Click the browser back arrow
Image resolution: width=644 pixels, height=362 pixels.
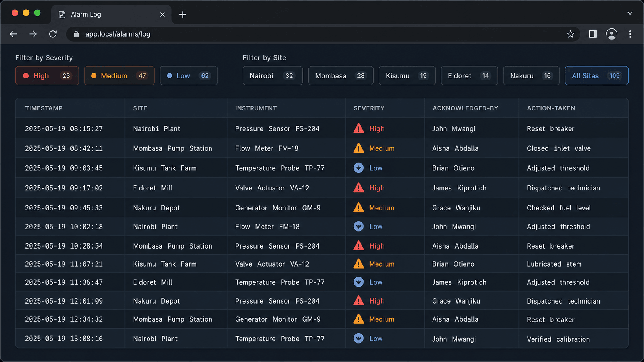(x=13, y=34)
